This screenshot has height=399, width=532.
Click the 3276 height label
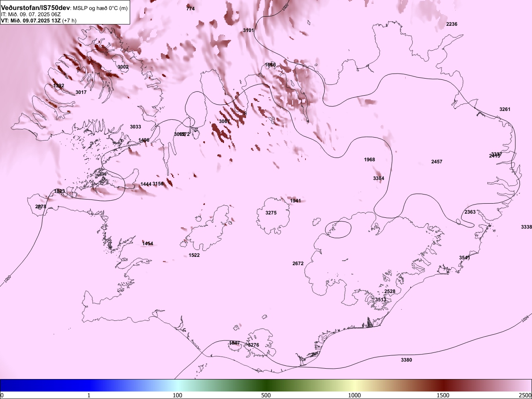pyautogui.click(x=254, y=345)
